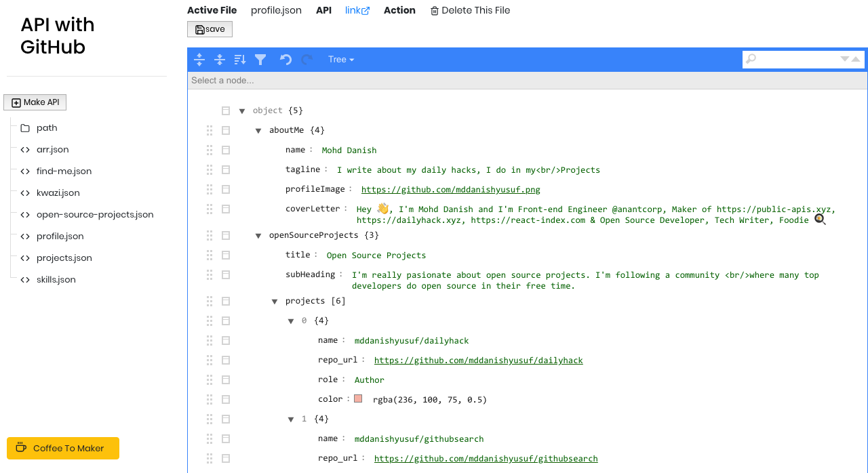868x473 pixels.
Task: Click the drag handle of role Author row
Action: (x=210, y=379)
